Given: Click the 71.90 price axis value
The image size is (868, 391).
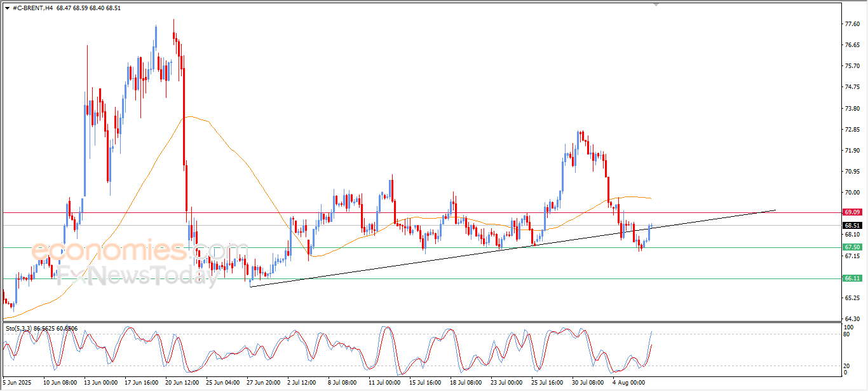Looking at the screenshot, I should point(853,151).
